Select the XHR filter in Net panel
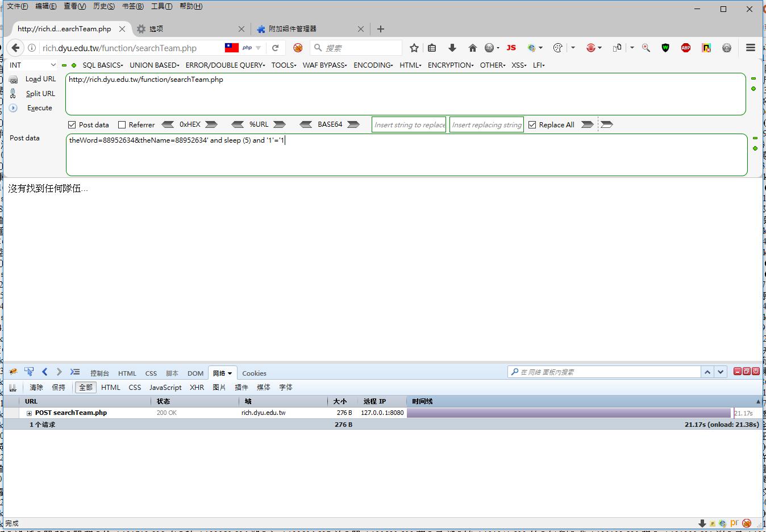 tap(197, 387)
